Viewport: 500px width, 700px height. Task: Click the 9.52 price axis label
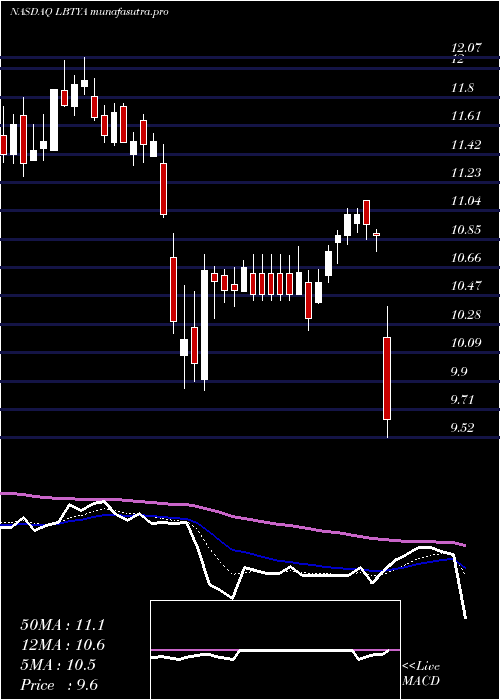(x=462, y=428)
